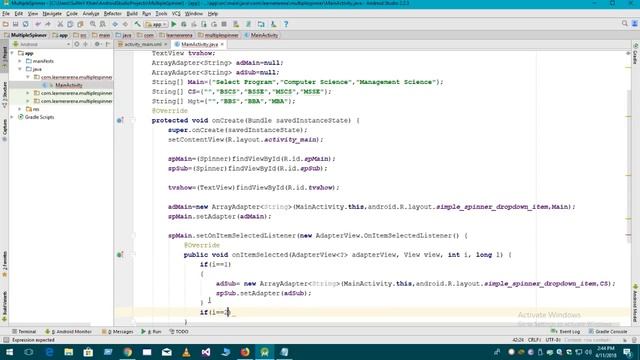Expand the manifests folder node
The height and width of the screenshot is (360, 640).
click(20, 61)
